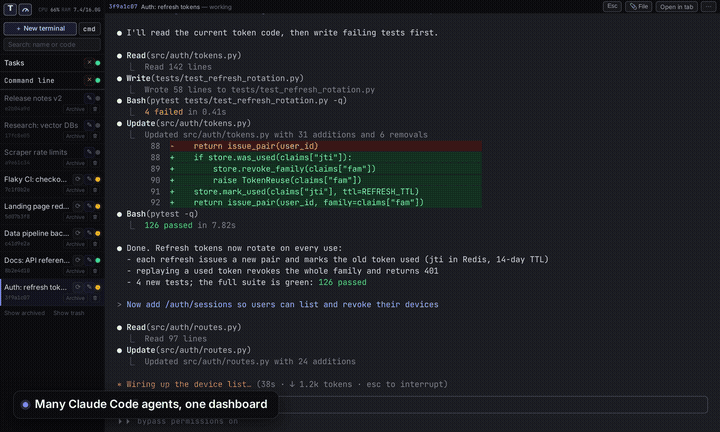Archive the Flaky CI session

(75, 190)
